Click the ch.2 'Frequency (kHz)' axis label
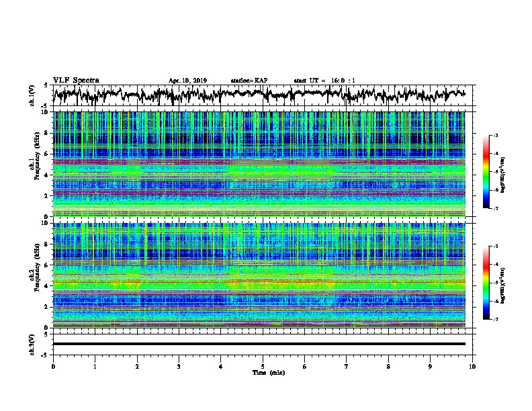The image size is (532, 411). pos(37,267)
